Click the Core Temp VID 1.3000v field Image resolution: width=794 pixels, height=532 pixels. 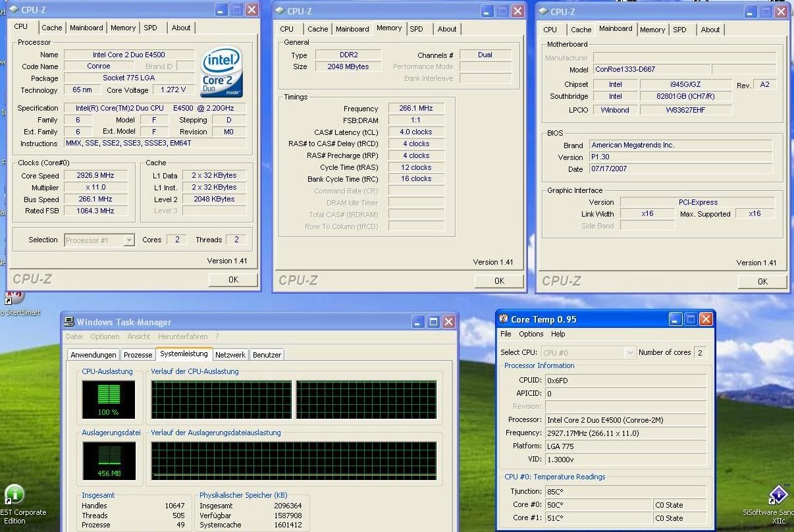coord(625,460)
